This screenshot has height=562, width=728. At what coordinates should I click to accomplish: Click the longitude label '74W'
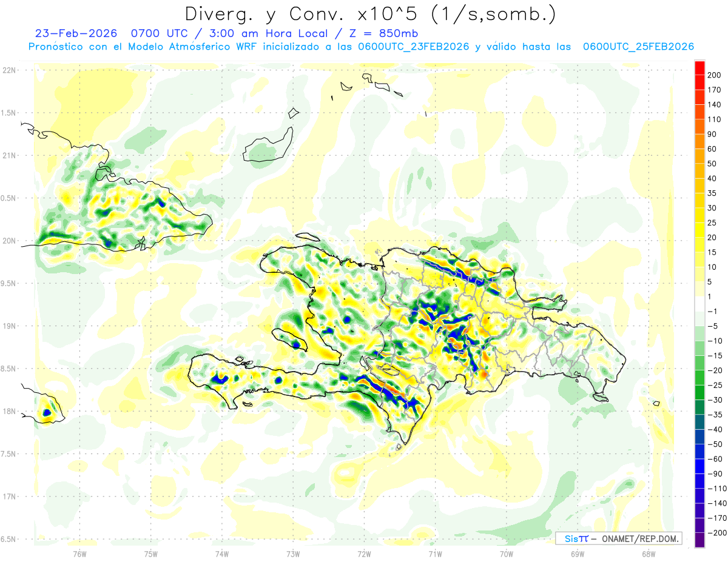coord(222,554)
